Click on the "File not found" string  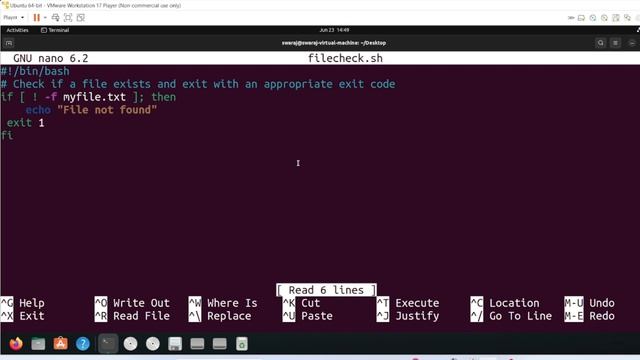[107, 110]
